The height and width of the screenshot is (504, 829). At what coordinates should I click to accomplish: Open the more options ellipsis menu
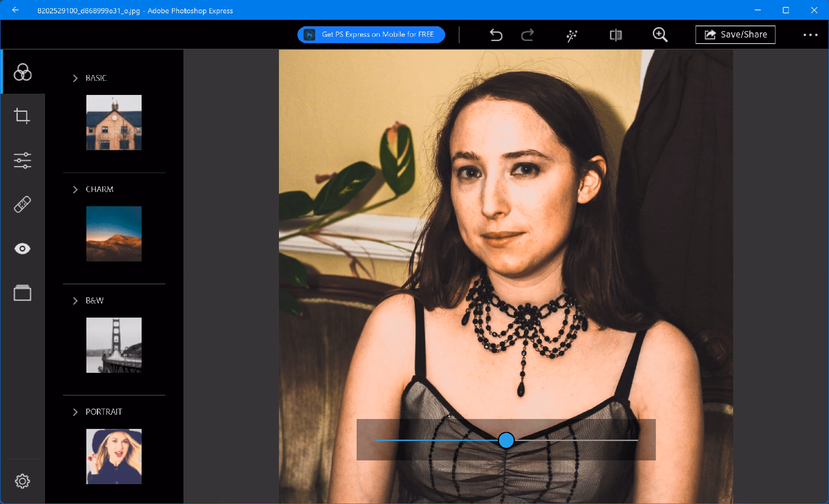coord(811,35)
